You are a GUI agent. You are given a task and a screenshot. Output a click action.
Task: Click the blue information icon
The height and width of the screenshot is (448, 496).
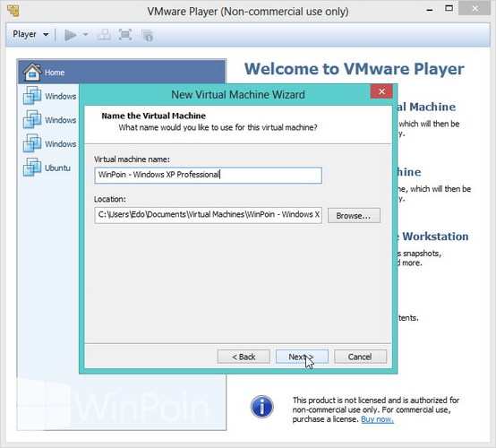point(262,407)
